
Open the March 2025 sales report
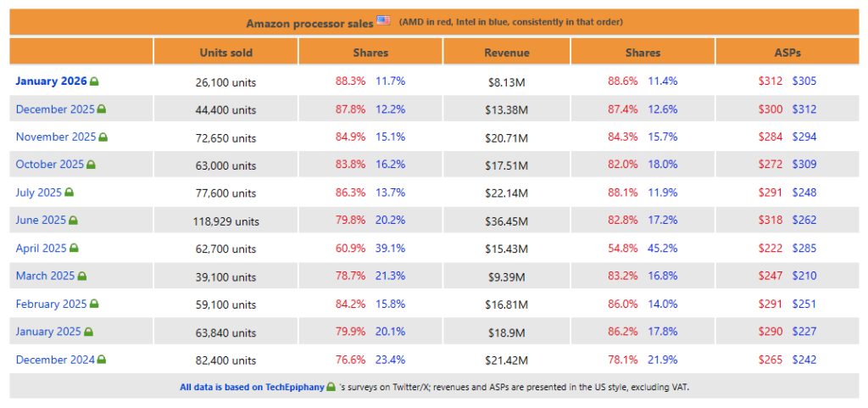[x=45, y=276]
